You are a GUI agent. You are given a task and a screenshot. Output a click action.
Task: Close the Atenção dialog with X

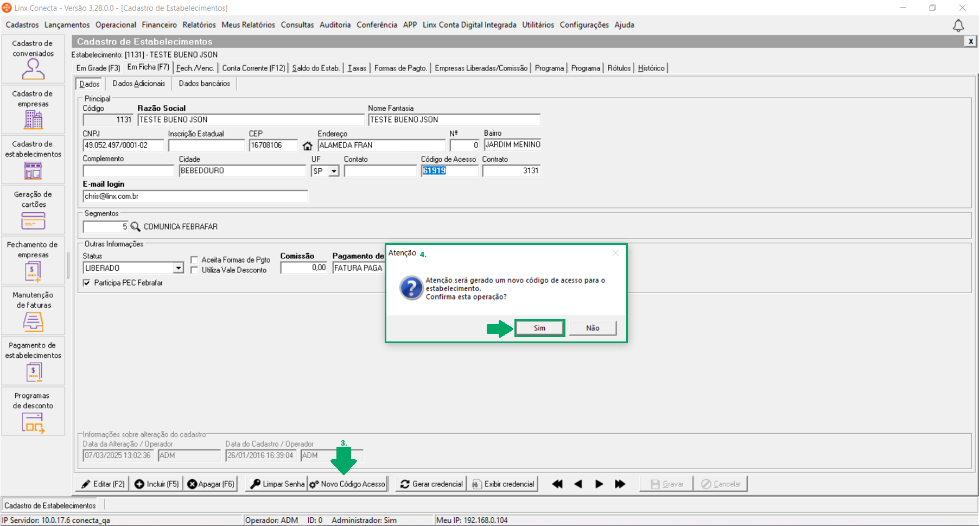click(x=615, y=253)
